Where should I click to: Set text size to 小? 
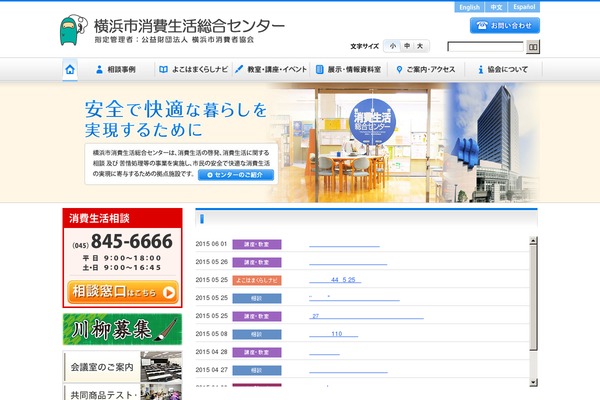click(x=393, y=46)
